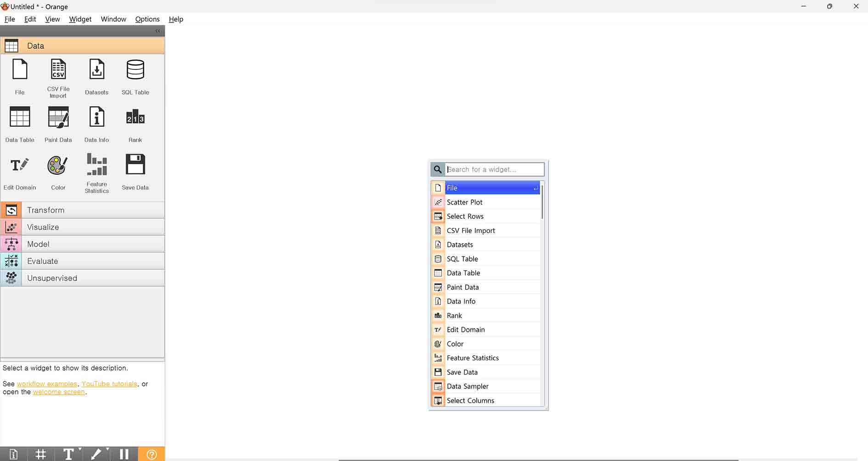Expand the Unsupervised category
The height and width of the screenshot is (461, 868).
[x=83, y=278]
